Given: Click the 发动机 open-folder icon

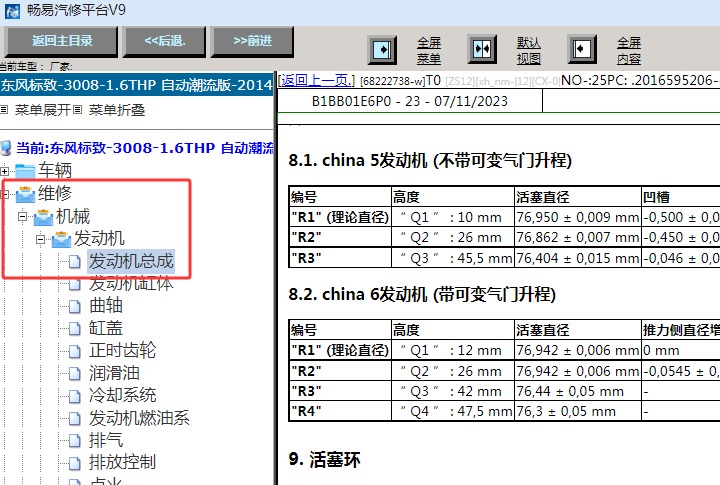Looking at the screenshot, I should coord(61,239).
